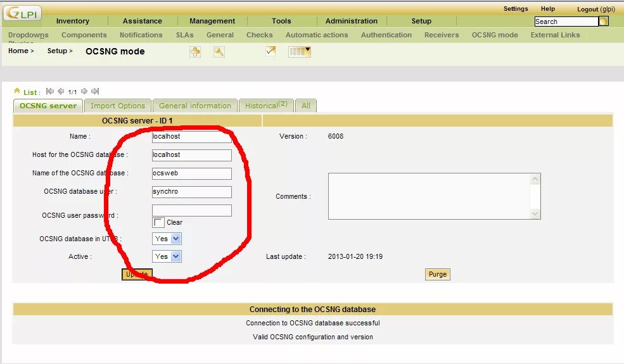Open the Authentication submenu link

386,35
